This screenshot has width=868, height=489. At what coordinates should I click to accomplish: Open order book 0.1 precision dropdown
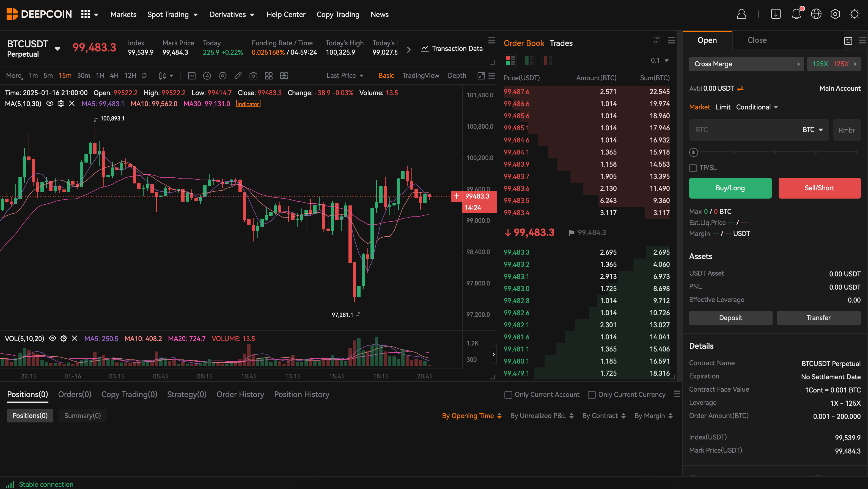click(660, 60)
